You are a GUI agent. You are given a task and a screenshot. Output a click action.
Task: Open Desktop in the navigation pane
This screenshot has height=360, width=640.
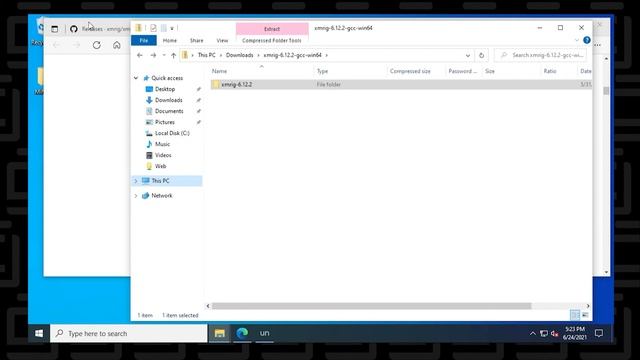pyautogui.click(x=165, y=89)
